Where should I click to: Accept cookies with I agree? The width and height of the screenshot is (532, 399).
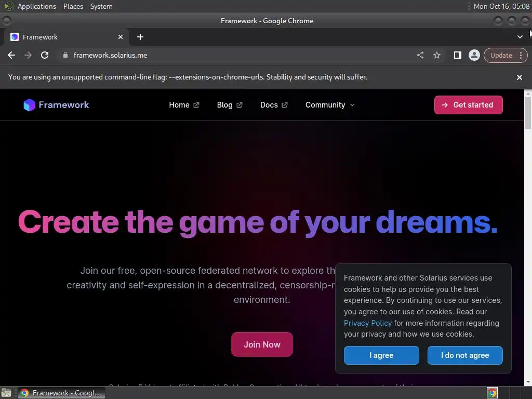pyautogui.click(x=381, y=355)
